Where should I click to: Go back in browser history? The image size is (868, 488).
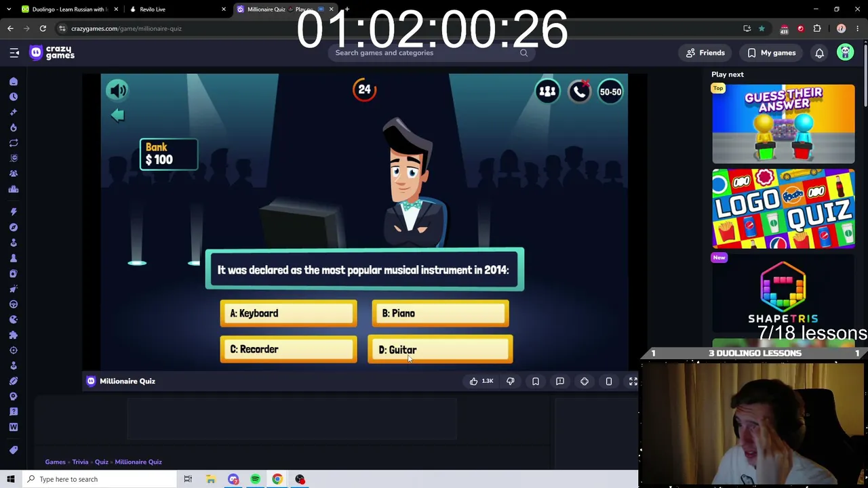point(10,28)
